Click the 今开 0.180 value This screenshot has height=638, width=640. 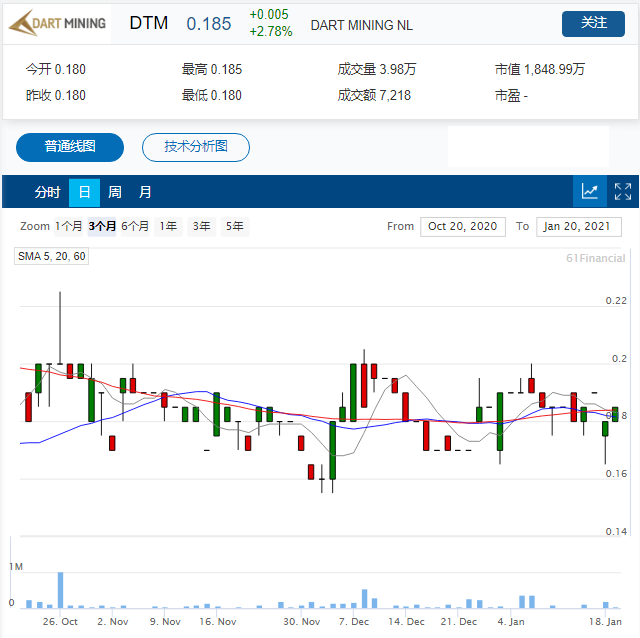(x=56, y=69)
